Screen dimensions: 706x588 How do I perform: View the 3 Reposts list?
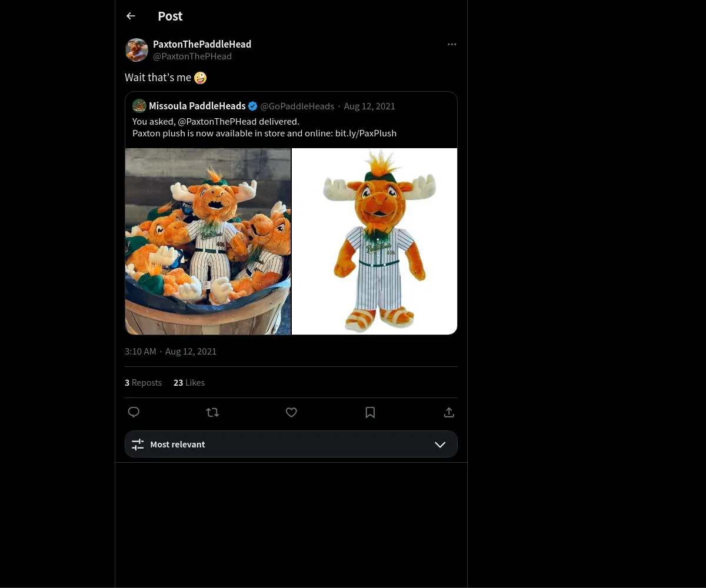click(143, 383)
